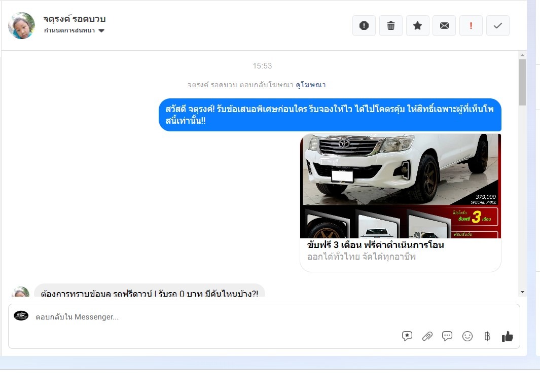Toggle the red exclamation priority flag
Viewport: 540px width, 392px height.
tap(471, 26)
